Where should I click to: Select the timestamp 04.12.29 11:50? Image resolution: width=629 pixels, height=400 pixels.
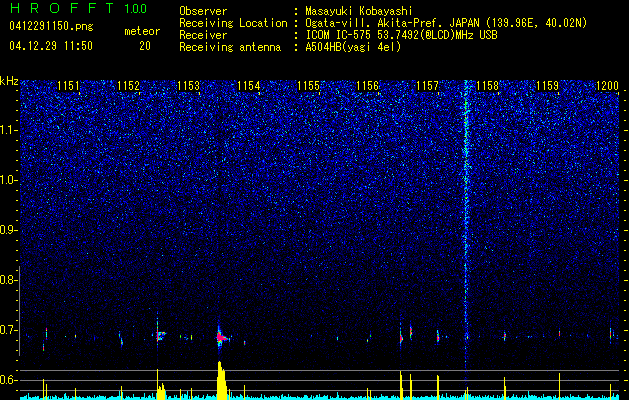[51, 46]
